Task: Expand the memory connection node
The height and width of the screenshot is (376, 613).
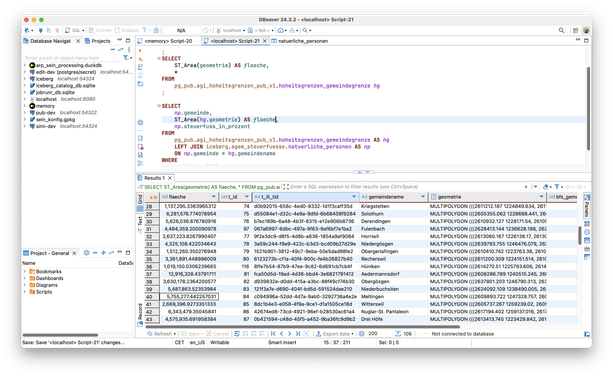Action: coord(25,106)
